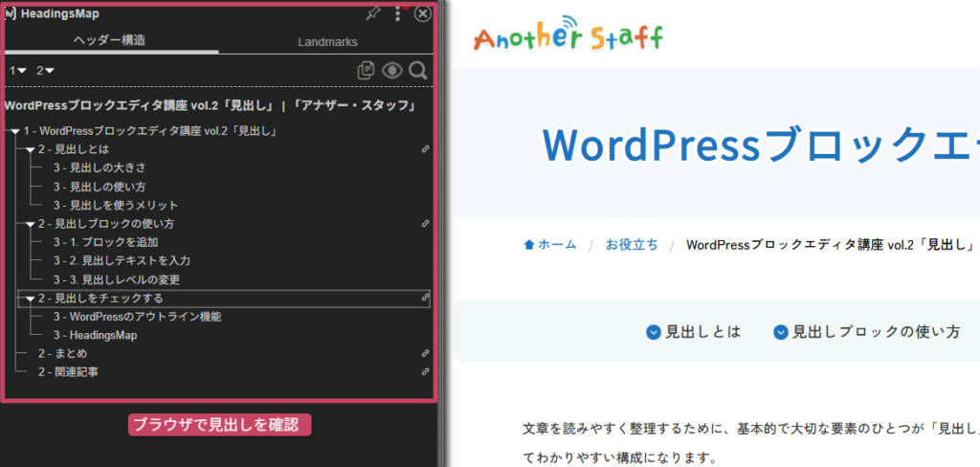This screenshot has height=467, width=980.
Task: Click the link icon beside 関連記事
Action: tap(426, 371)
